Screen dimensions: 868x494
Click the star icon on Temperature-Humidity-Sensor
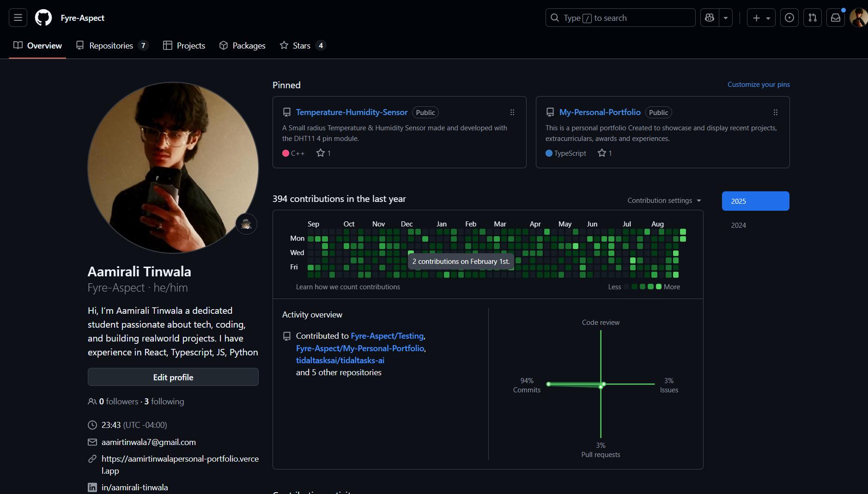point(321,153)
